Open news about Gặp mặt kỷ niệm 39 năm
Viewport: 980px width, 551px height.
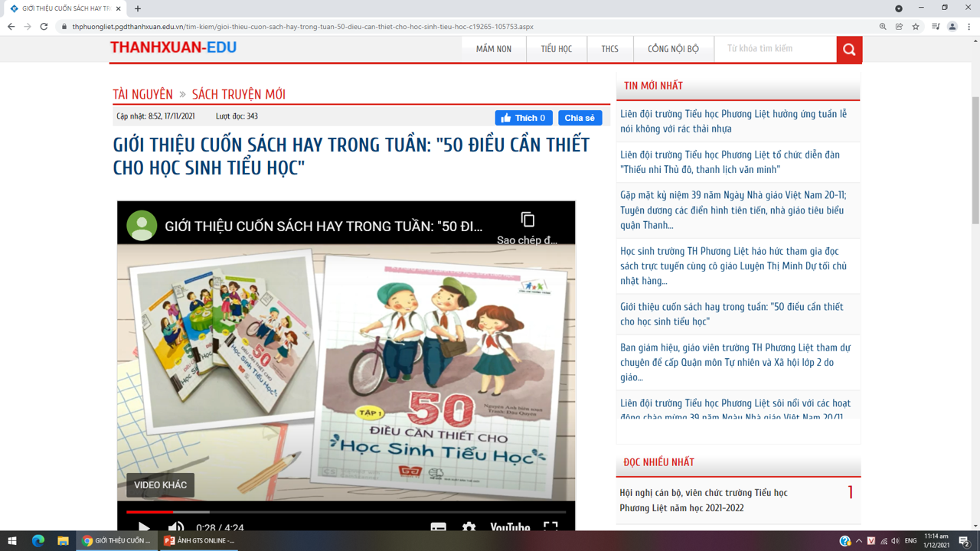point(733,210)
